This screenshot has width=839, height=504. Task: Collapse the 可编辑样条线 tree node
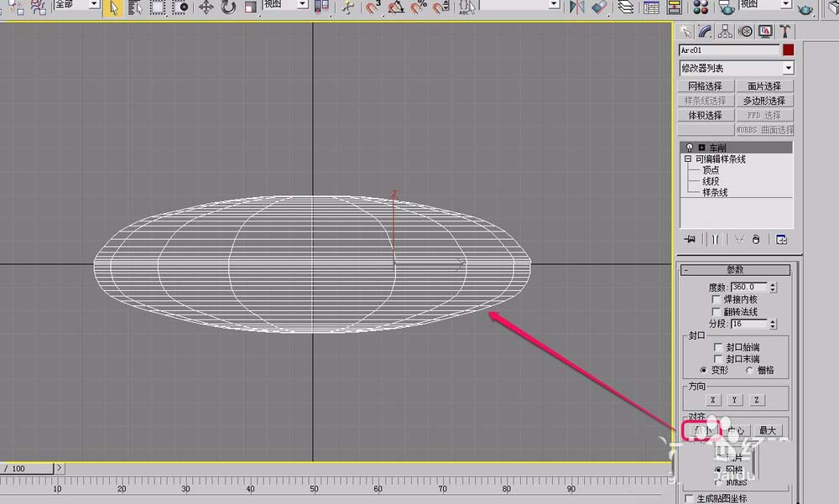(x=688, y=158)
